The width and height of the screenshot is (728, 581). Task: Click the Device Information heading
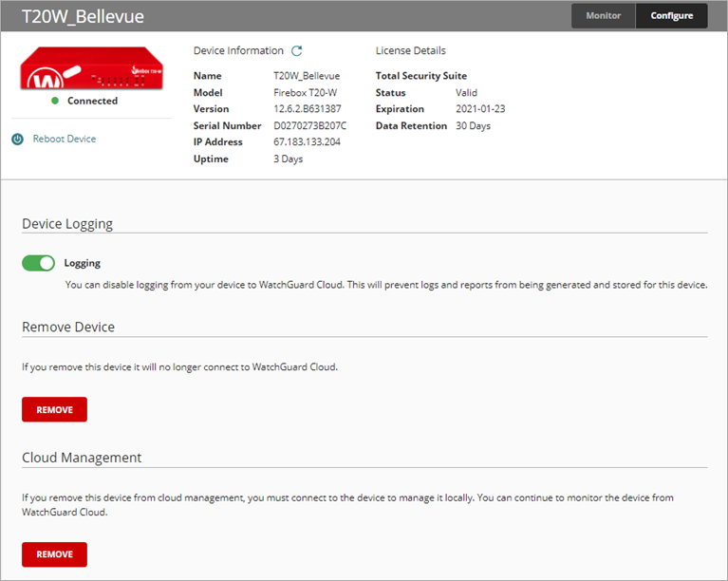[x=238, y=50]
